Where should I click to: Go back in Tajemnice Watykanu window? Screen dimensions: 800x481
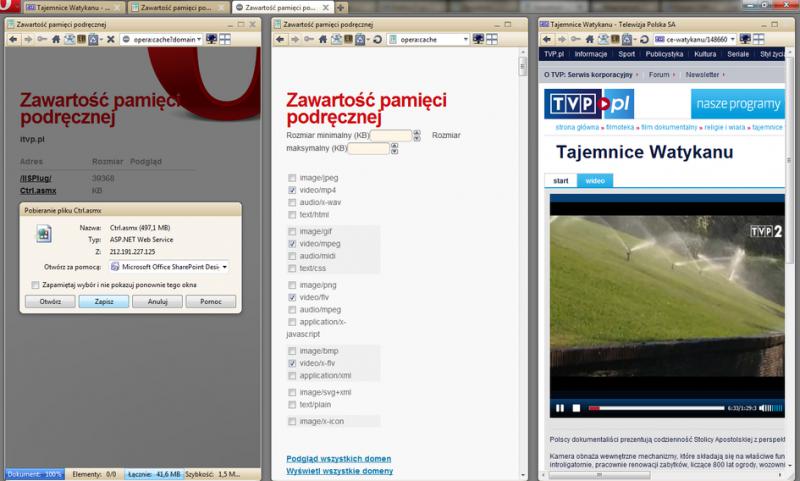[x=547, y=39]
